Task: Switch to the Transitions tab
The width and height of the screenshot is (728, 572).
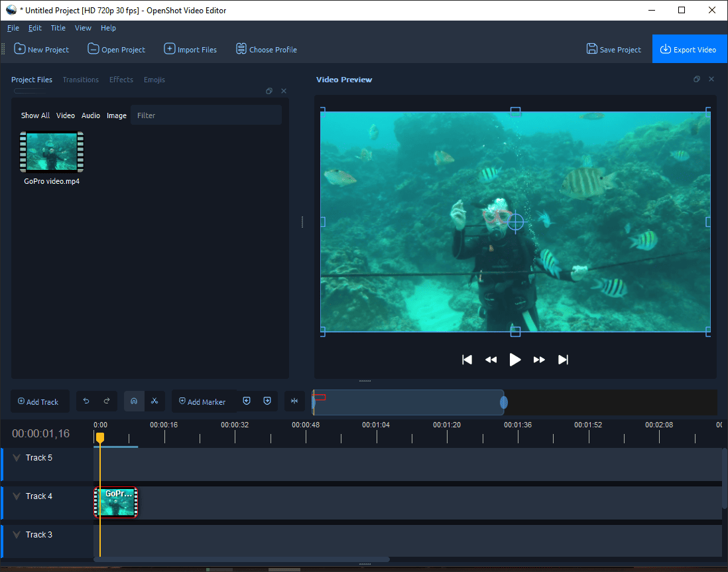Action: pos(80,80)
